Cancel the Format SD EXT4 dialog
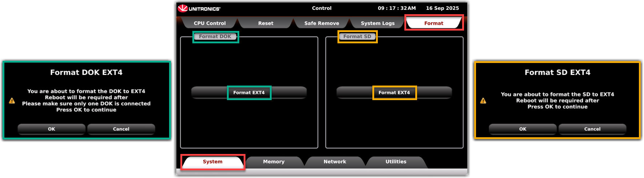The image size is (644, 178). (592, 129)
